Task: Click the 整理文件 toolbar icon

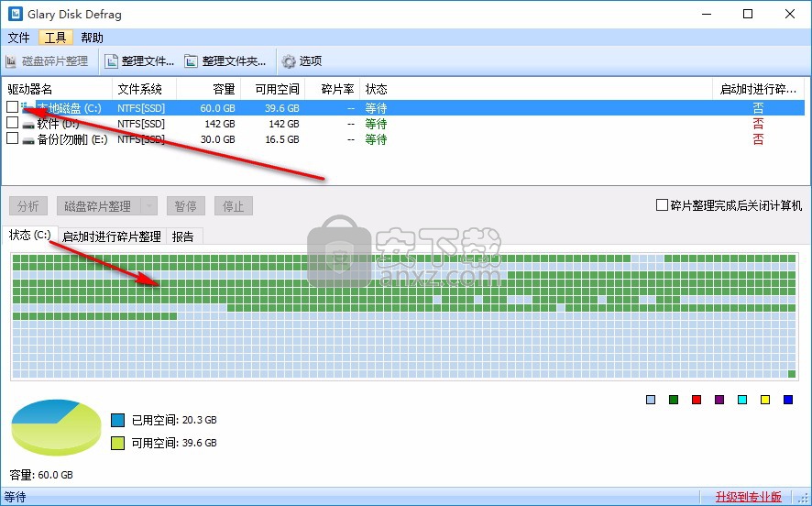Action: pyautogui.click(x=111, y=61)
